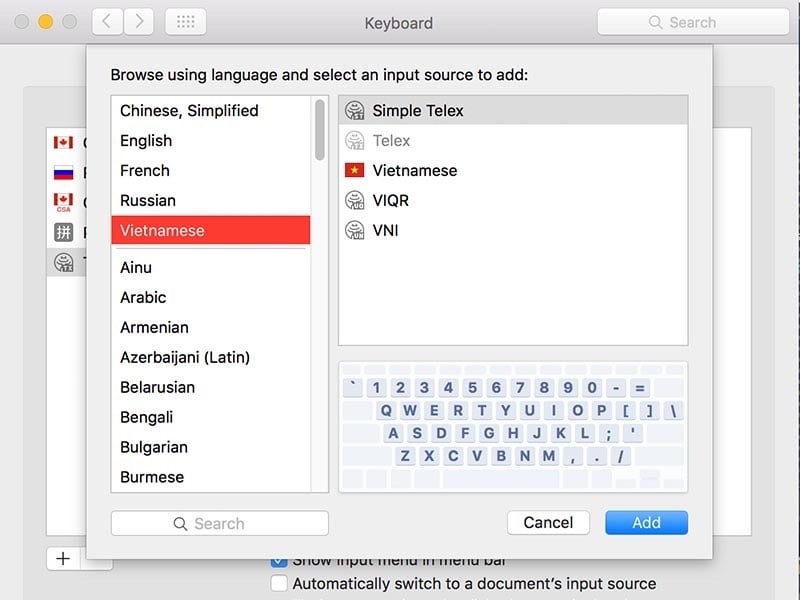Click the Pinyin input source icon in sidebar

pos(63,232)
